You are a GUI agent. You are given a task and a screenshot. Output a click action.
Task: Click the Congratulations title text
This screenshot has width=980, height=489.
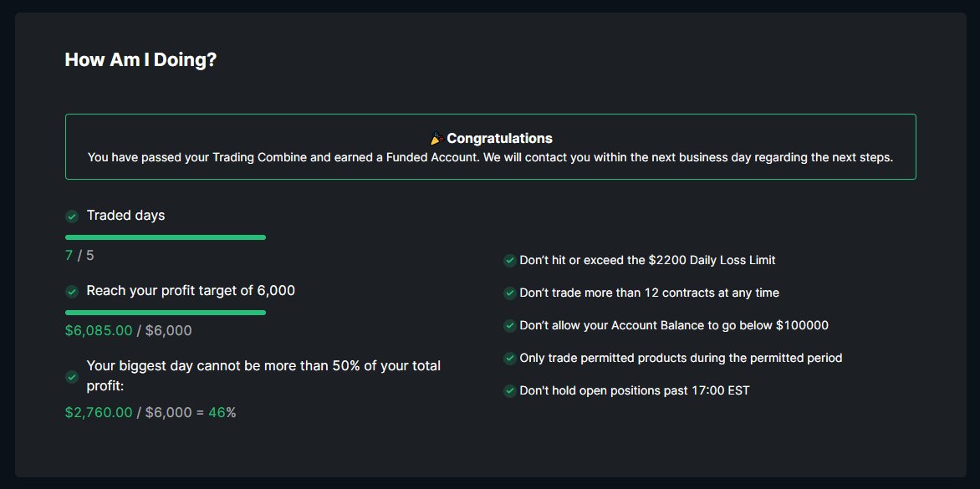click(499, 139)
